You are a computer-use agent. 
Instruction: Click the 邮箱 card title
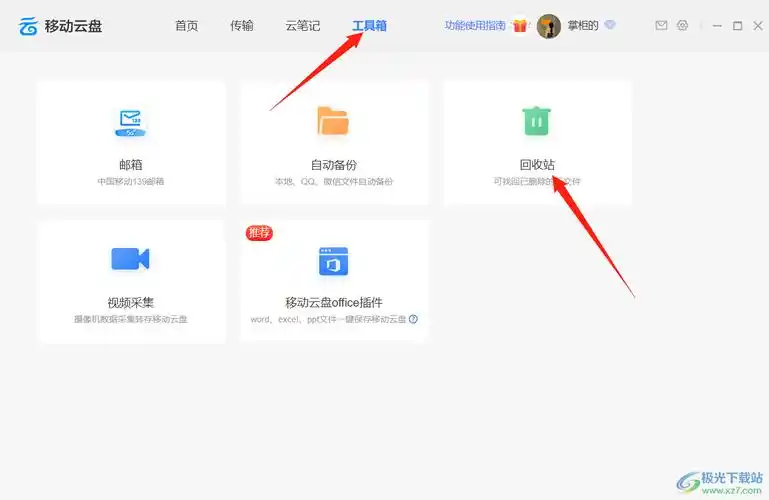[130, 165]
